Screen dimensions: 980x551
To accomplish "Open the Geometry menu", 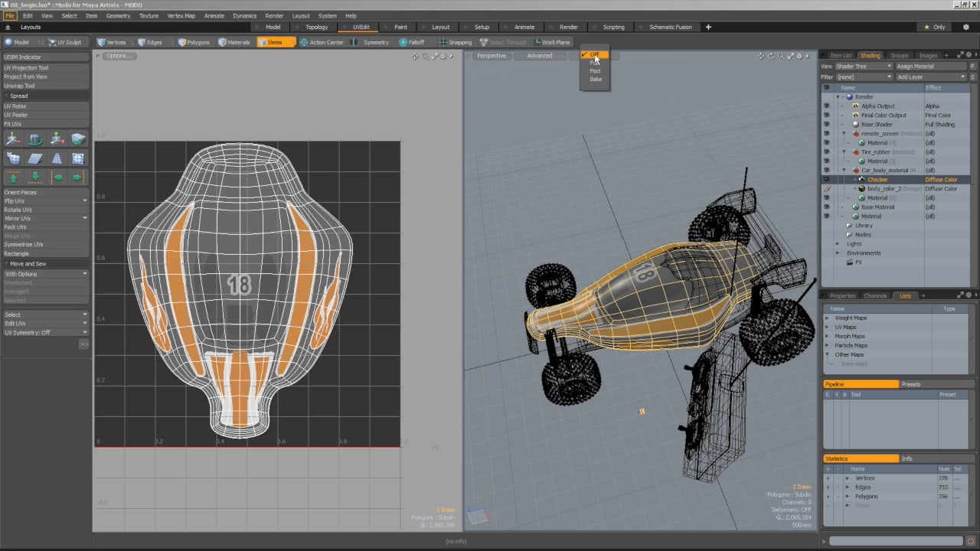I will pyautogui.click(x=118, y=15).
